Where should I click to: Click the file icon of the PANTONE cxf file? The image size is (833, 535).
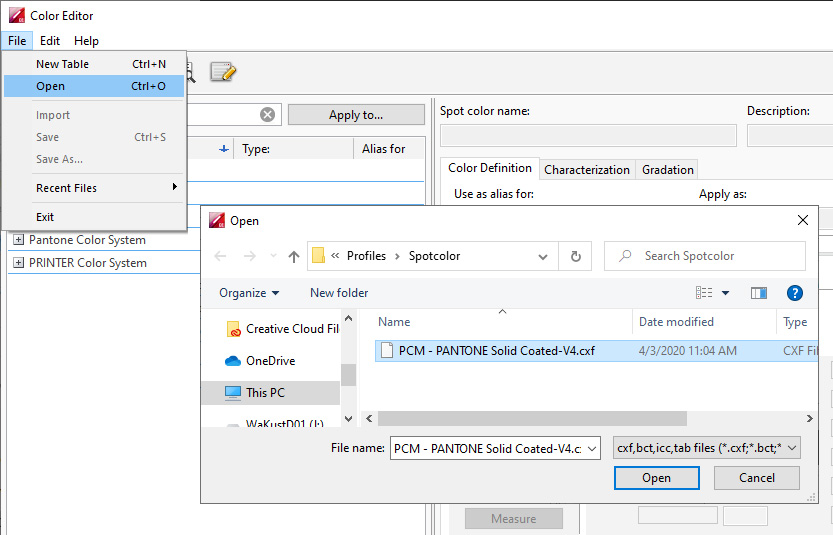pos(387,351)
